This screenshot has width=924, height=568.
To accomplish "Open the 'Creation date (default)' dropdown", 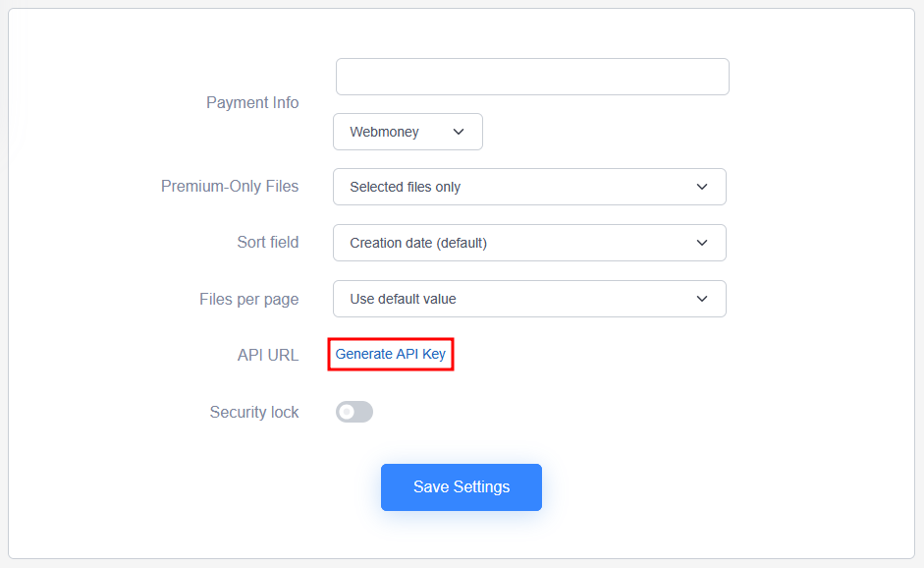I will tap(529, 243).
